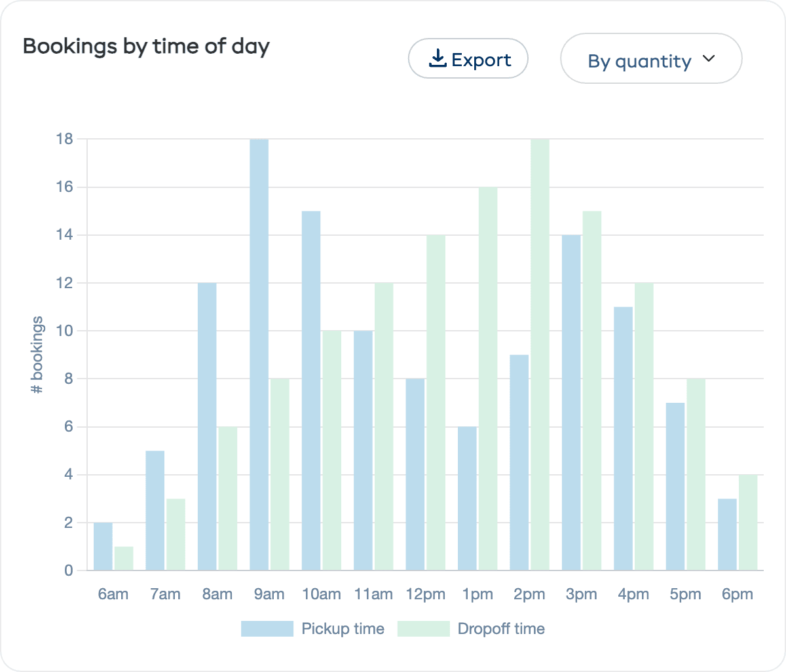Viewport: 786px width, 672px height.
Task: Click the 12pm label on the x-axis
Action: pyautogui.click(x=426, y=594)
